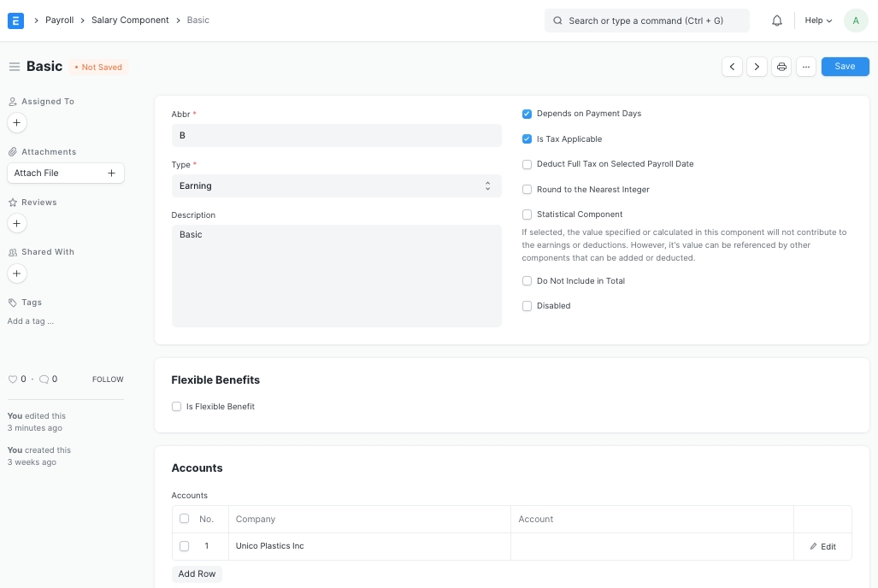Enable Round to the Nearest Integer

click(x=527, y=190)
